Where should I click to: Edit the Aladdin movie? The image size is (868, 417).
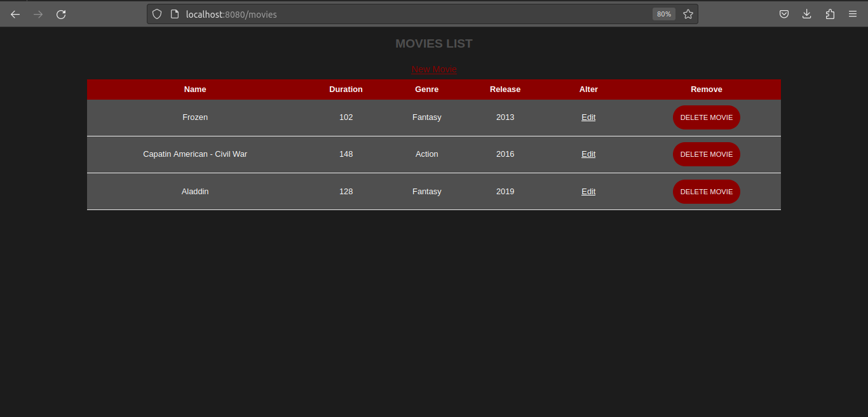click(x=588, y=192)
